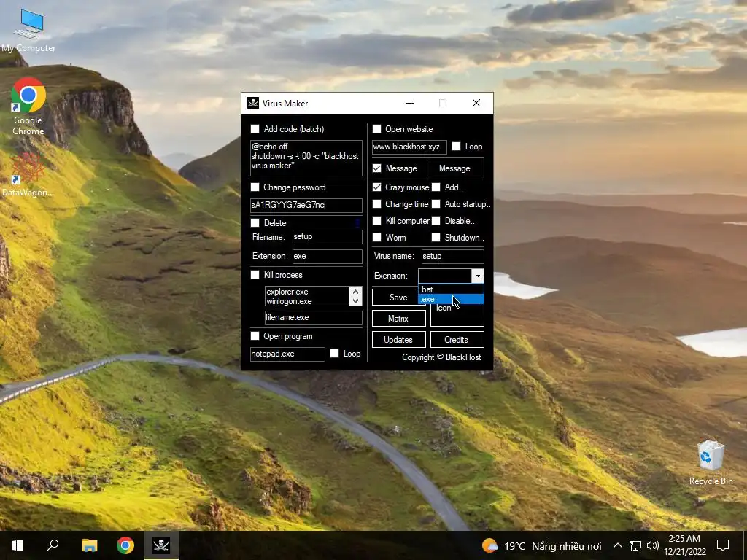This screenshot has width=747, height=560.
Task: Select the Google Chrome desktop shortcut
Action: point(28,106)
